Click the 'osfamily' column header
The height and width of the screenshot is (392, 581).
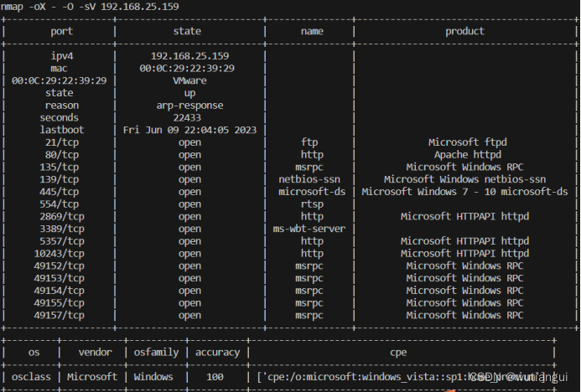156,353
